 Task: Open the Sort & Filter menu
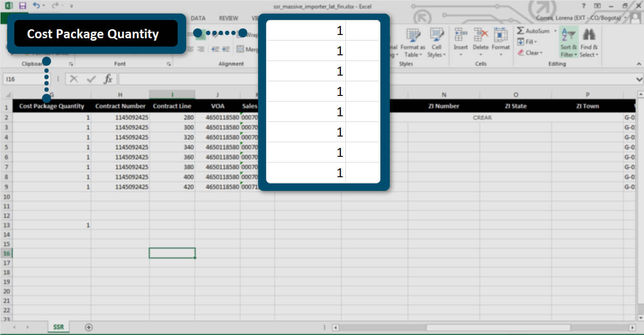point(568,43)
